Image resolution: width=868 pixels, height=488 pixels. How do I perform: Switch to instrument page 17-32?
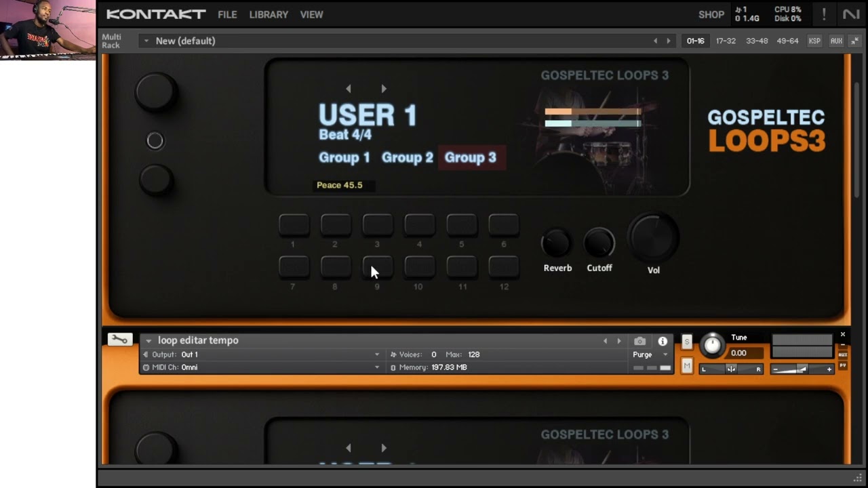726,41
